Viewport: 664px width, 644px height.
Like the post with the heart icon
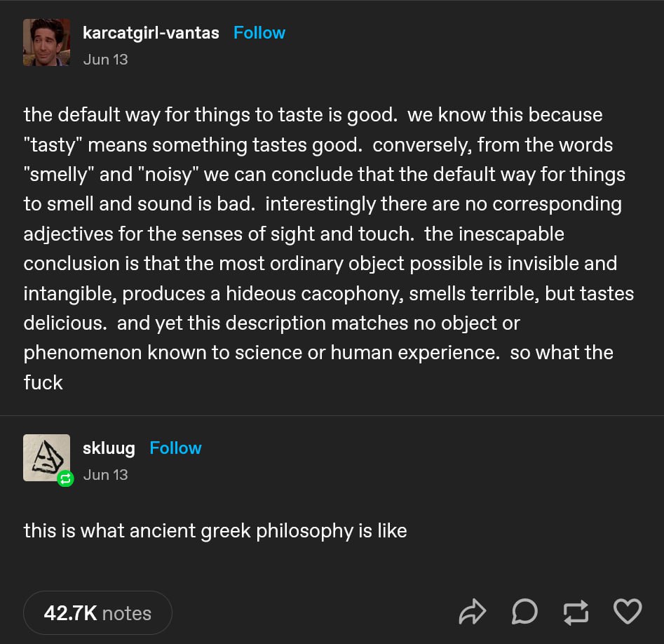click(628, 611)
